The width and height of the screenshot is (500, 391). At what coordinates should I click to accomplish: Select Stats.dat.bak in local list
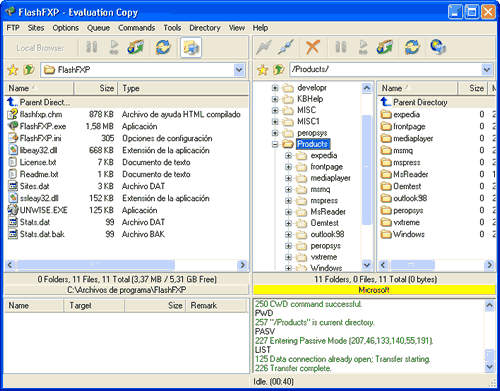point(42,234)
